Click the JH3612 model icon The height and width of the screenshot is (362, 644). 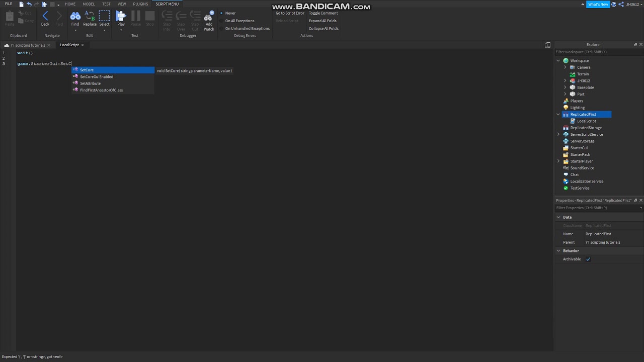[573, 81]
